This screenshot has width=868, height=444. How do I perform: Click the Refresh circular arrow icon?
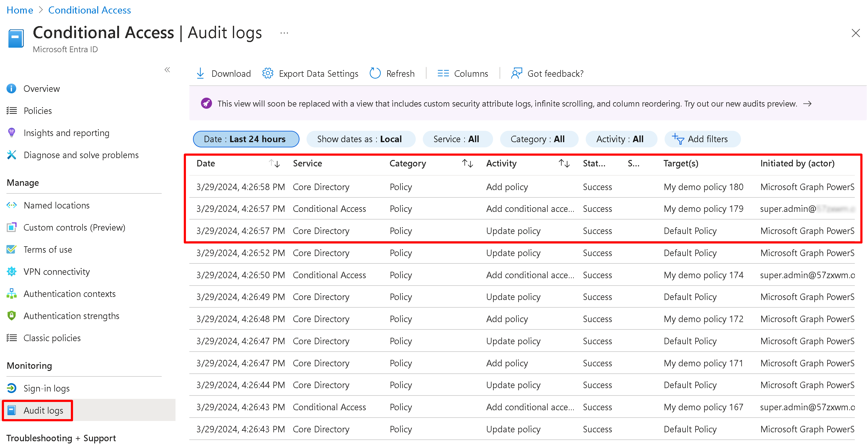pyautogui.click(x=375, y=73)
